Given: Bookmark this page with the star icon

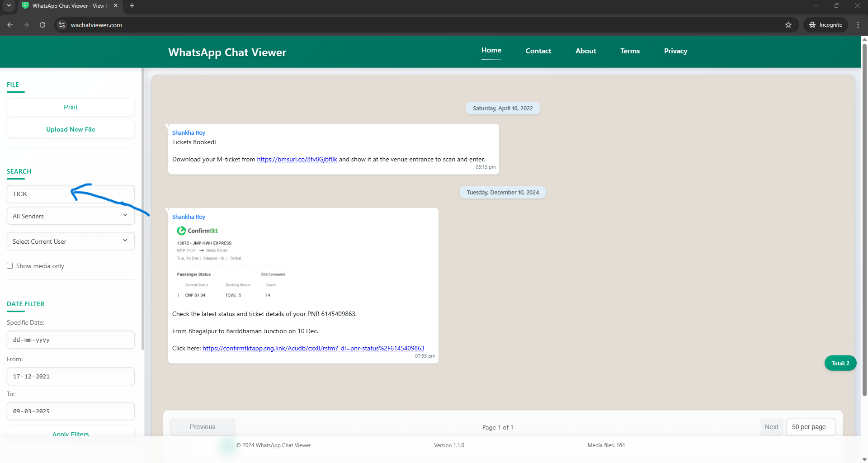Looking at the screenshot, I should point(788,25).
